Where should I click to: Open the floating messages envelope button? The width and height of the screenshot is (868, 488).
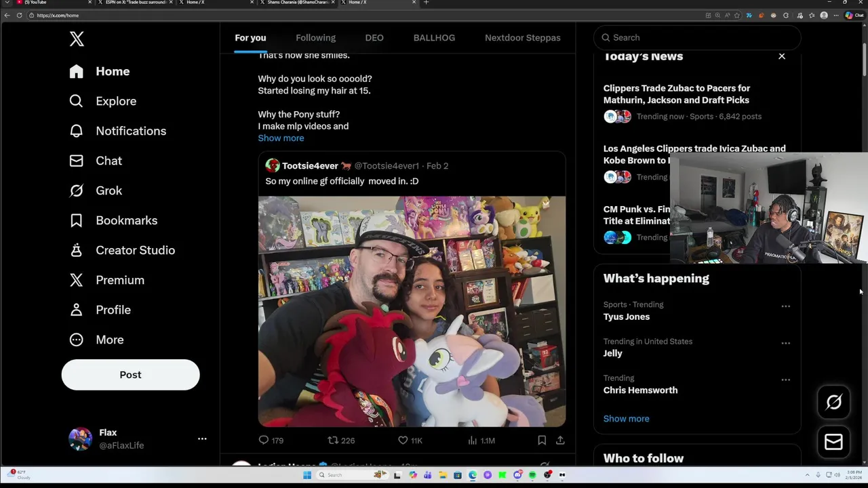click(x=833, y=442)
